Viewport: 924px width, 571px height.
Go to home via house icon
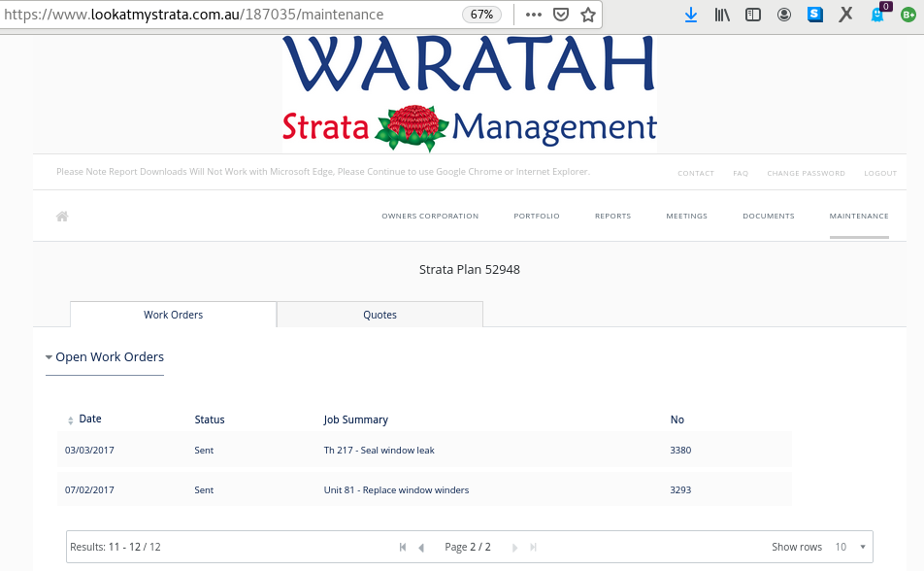62,217
